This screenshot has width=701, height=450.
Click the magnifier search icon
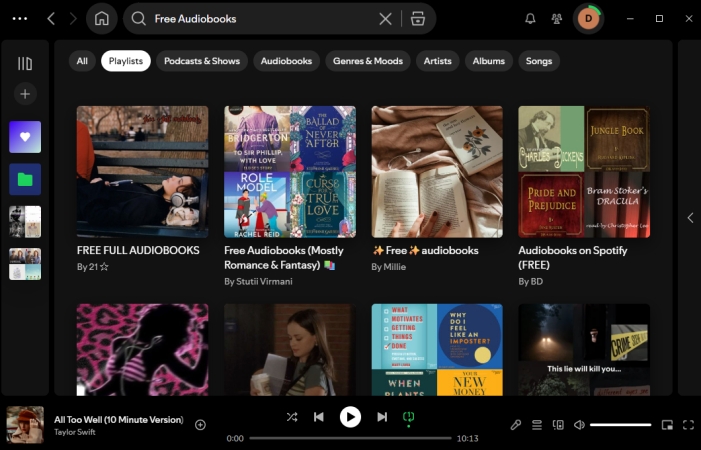139,19
